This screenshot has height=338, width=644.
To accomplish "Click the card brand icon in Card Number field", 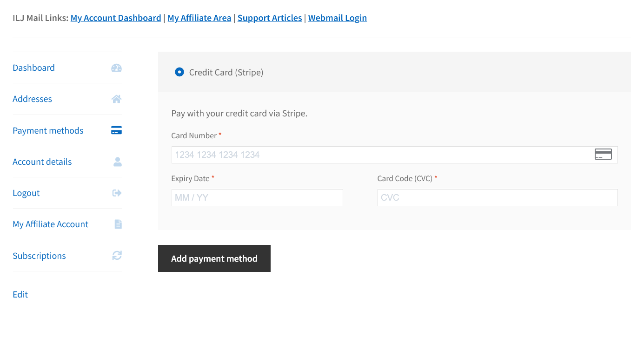I will point(603,155).
